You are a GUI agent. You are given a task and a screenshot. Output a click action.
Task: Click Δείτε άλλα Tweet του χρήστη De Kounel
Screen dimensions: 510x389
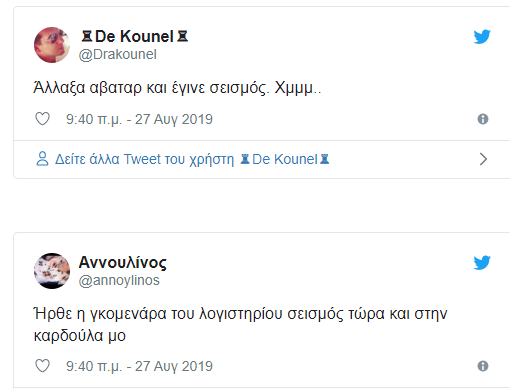tap(192, 159)
